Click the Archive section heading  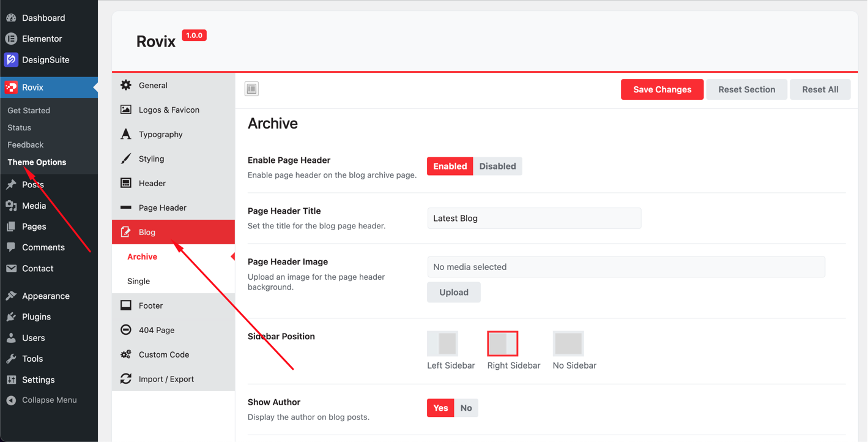tap(273, 124)
